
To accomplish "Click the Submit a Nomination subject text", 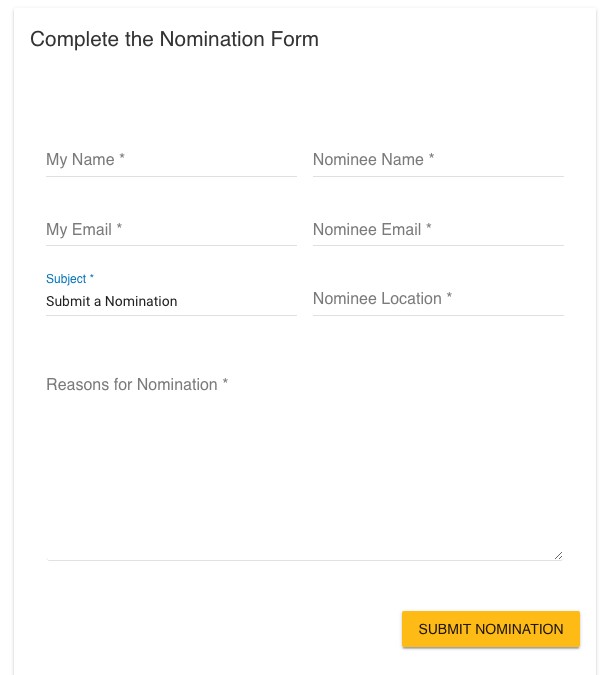I will click(111, 301).
